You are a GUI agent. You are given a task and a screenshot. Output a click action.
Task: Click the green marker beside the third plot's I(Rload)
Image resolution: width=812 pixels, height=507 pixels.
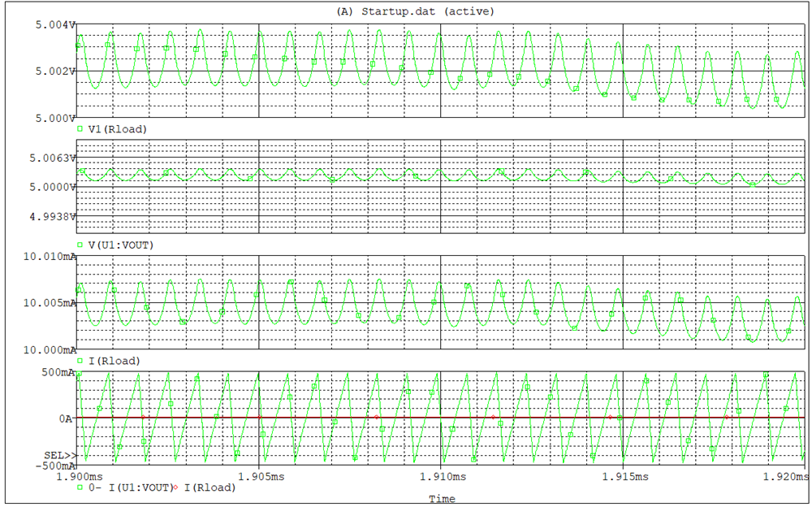[x=80, y=361]
